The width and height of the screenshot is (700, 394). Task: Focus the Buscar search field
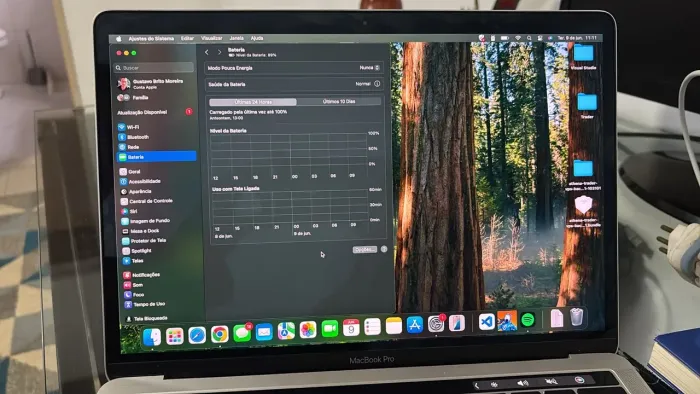[154, 68]
